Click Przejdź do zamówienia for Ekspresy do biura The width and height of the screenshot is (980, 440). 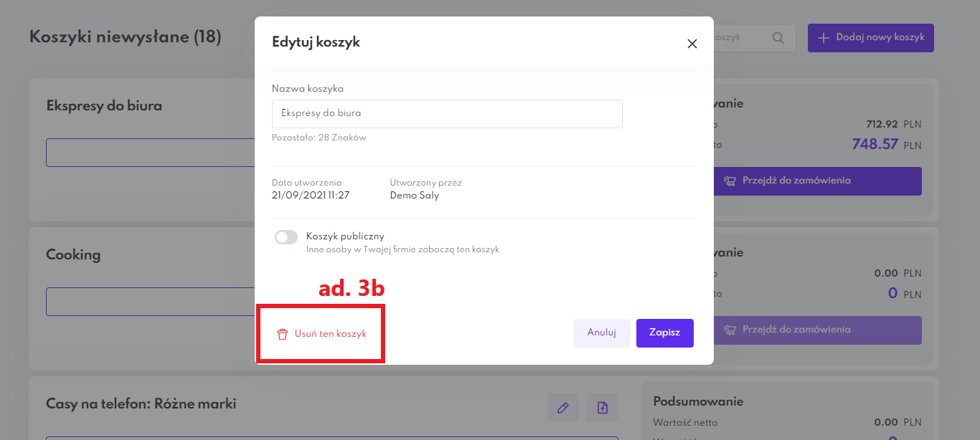click(817, 181)
